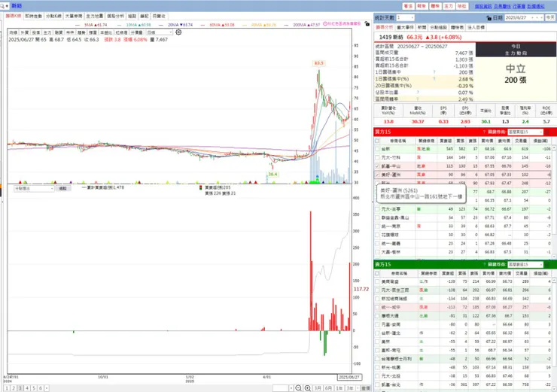Open the 統計天數 dropdown
Viewport: 557px width, 392px height.
405,17
